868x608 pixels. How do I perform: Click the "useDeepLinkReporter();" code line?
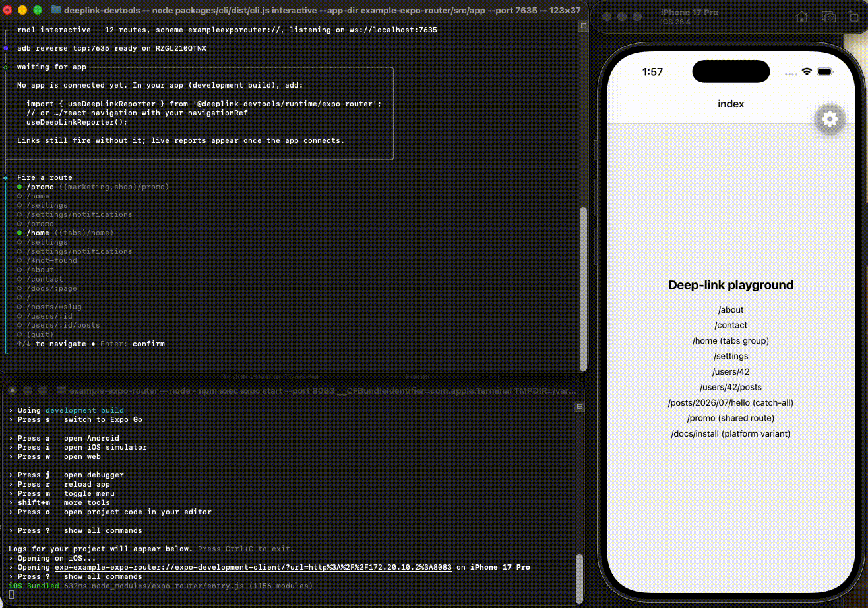pyautogui.click(x=77, y=122)
